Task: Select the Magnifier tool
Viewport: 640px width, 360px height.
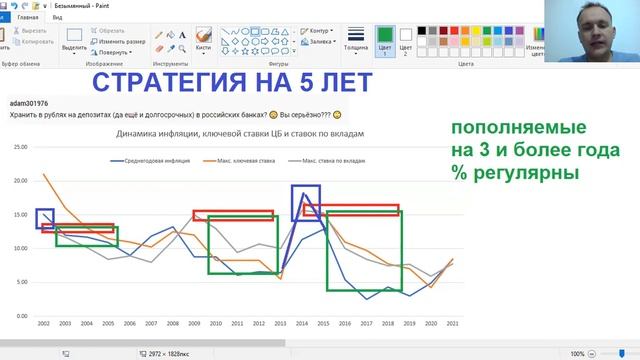Action: [x=182, y=49]
